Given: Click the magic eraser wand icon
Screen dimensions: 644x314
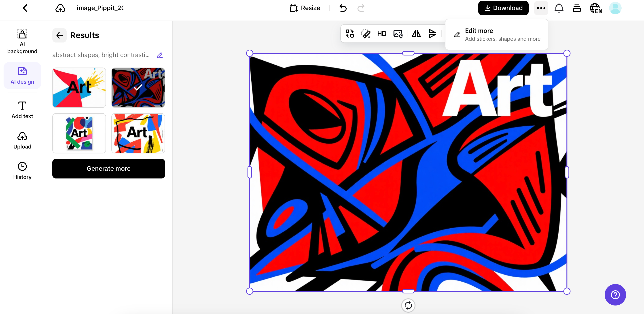Looking at the screenshot, I should [x=366, y=34].
